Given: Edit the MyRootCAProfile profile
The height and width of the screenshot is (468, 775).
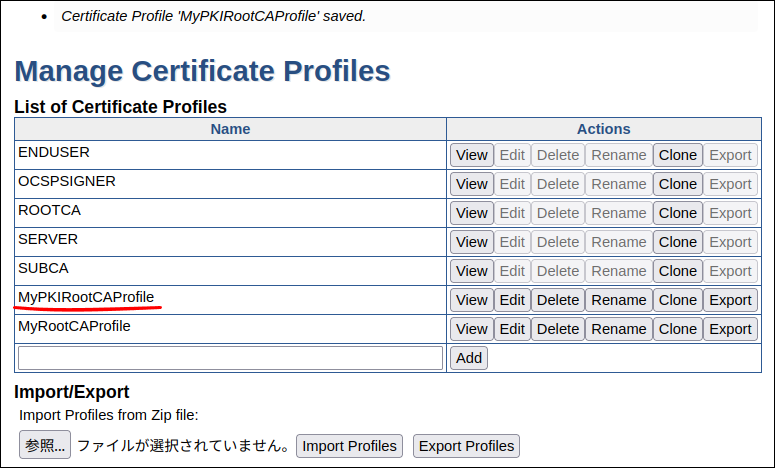Looking at the screenshot, I should coord(512,329).
